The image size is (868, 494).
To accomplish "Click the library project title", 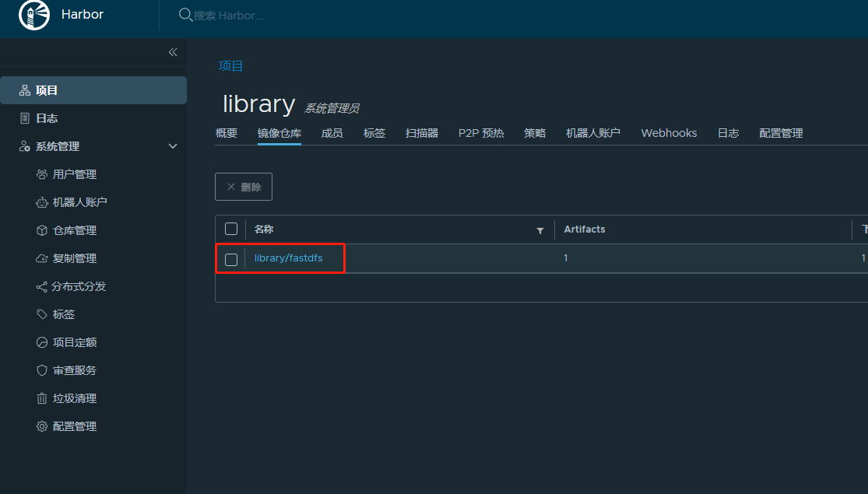I will pos(258,104).
